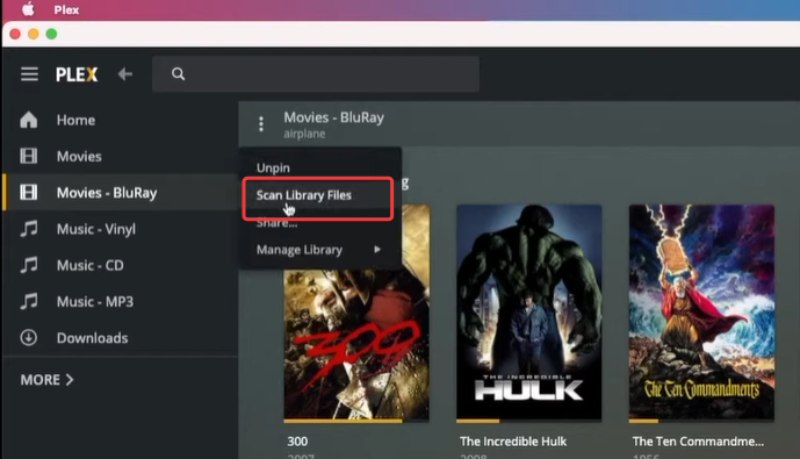Viewport: 800px width, 459px height.
Task: Expand the MORE sidebar section
Action: point(47,380)
